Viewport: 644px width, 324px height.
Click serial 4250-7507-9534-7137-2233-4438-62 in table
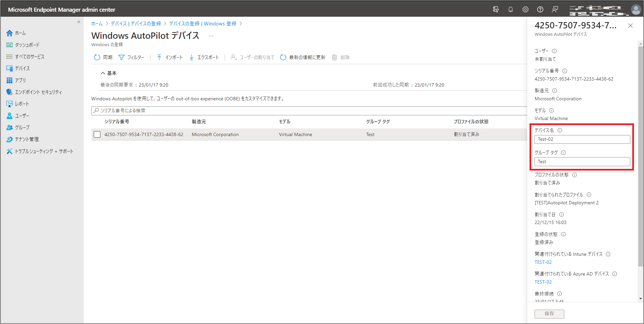click(144, 134)
